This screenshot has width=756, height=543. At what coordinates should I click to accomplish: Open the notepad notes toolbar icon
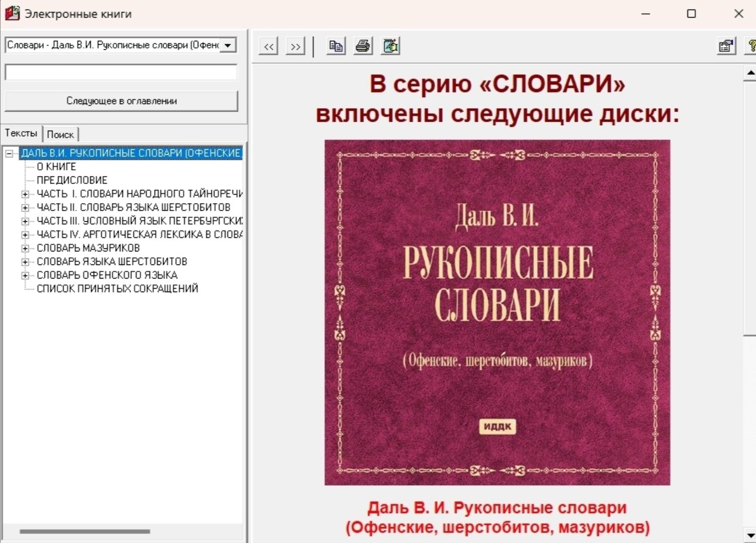pyautogui.click(x=391, y=46)
